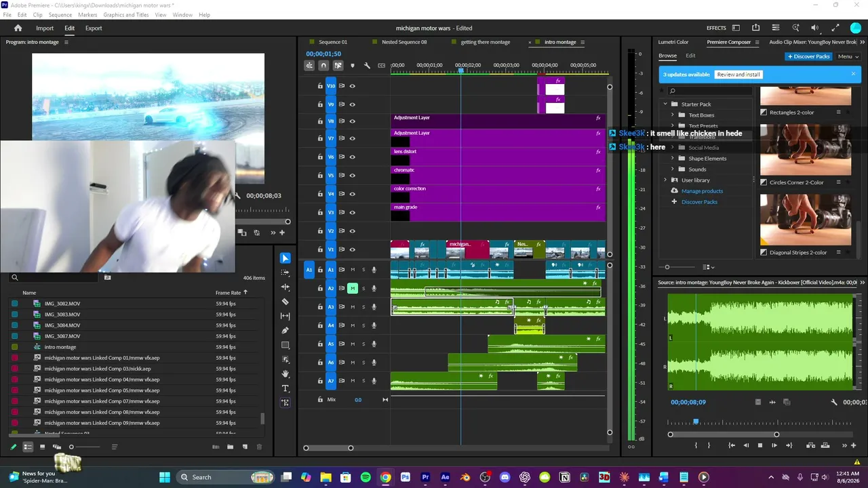Toggle insert as nests or individual clips
This screenshot has width=868, height=488.
309,66
